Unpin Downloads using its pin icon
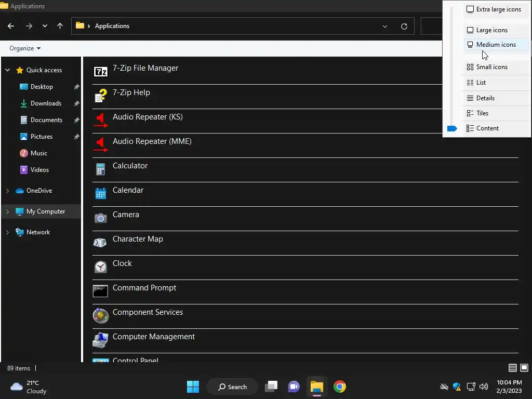Viewport: 532px width, 399px height. [x=77, y=103]
